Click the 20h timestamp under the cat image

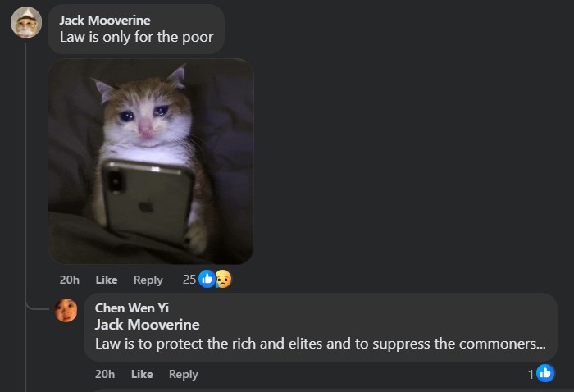pos(70,280)
